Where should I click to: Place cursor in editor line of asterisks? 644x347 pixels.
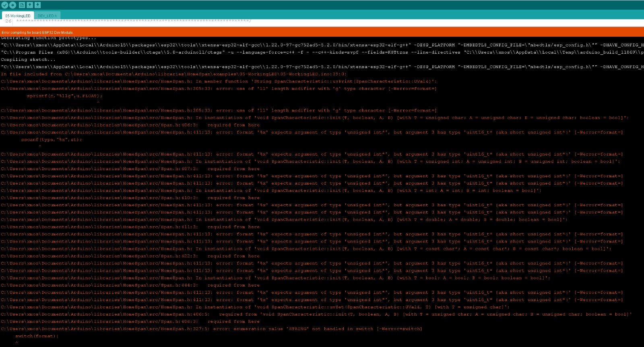pos(133,21)
